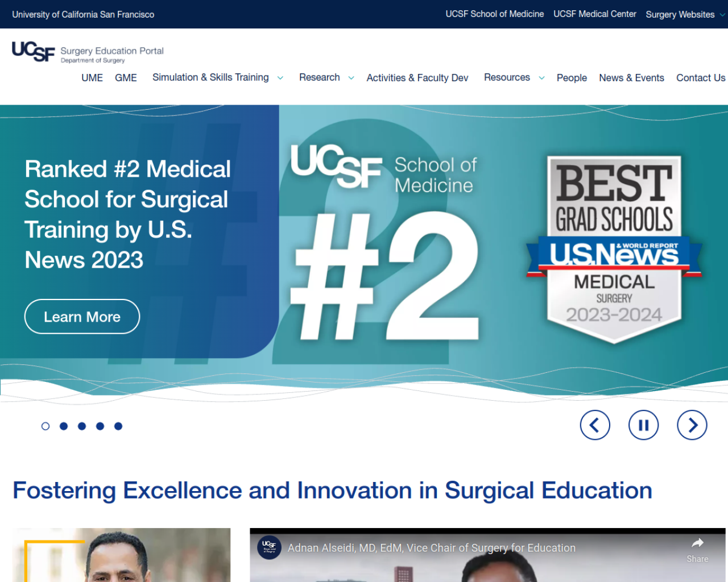728x582 pixels.
Task: Click Best Grad Schools U.S. News badge
Action: [614, 249]
